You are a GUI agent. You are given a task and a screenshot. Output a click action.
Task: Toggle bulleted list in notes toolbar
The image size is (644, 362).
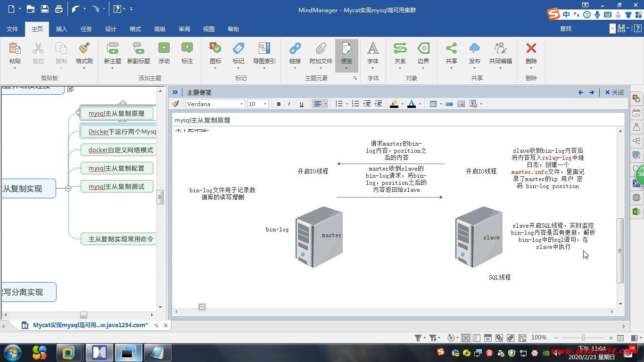coord(355,104)
